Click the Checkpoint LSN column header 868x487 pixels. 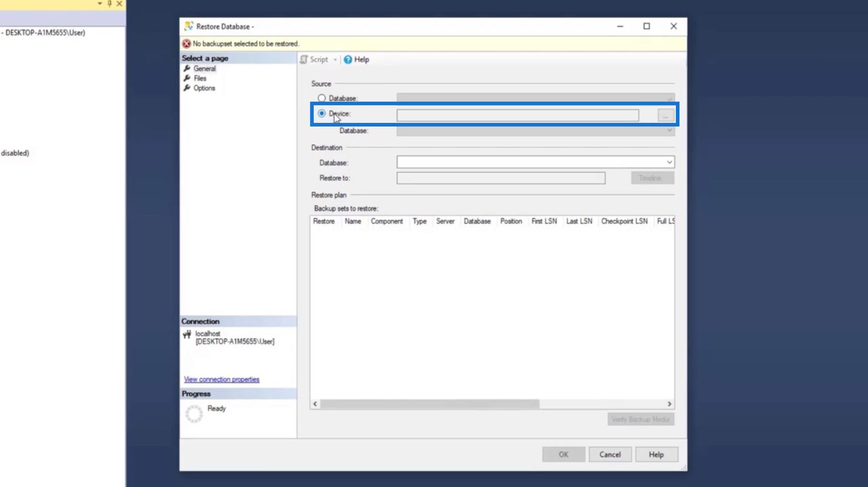pyautogui.click(x=624, y=221)
